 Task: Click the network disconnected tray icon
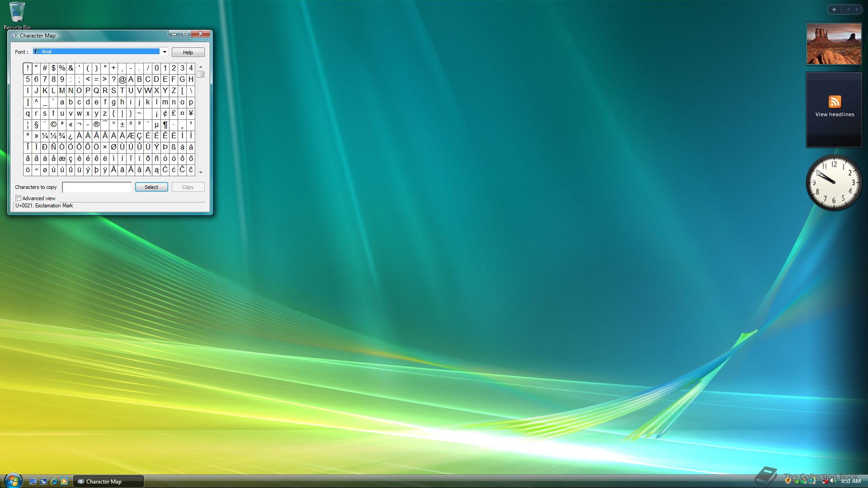825,481
